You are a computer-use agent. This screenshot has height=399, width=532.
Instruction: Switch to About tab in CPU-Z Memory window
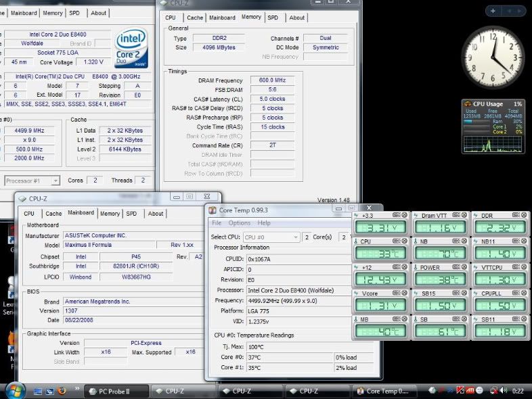(296, 18)
